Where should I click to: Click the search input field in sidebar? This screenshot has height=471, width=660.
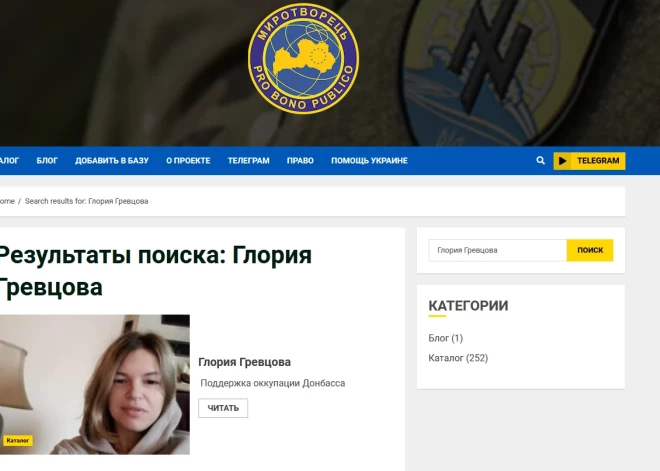(498, 250)
